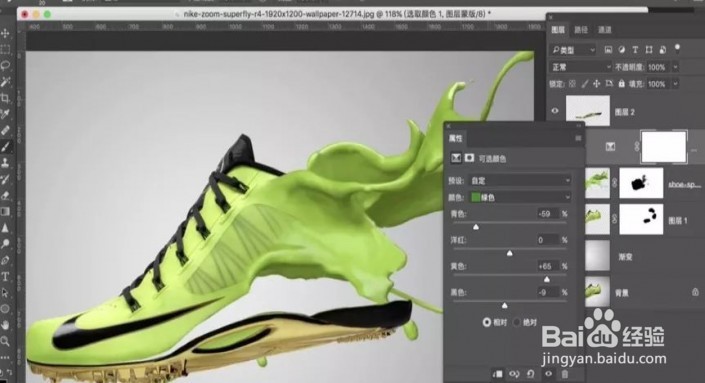Viewport: 705px width, 383px height.
Task: Select the Clone Stamp tool
Action: [5, 163]
